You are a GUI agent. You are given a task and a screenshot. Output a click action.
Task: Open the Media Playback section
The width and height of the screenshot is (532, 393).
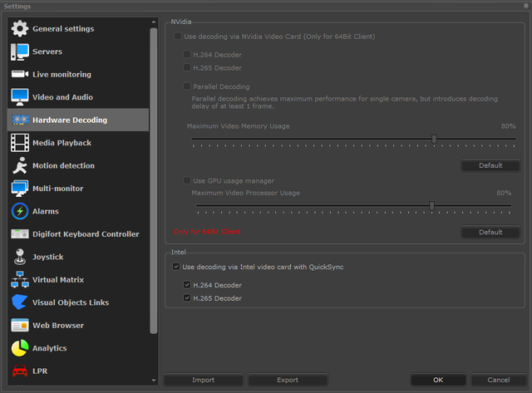[x=78, y=143]
